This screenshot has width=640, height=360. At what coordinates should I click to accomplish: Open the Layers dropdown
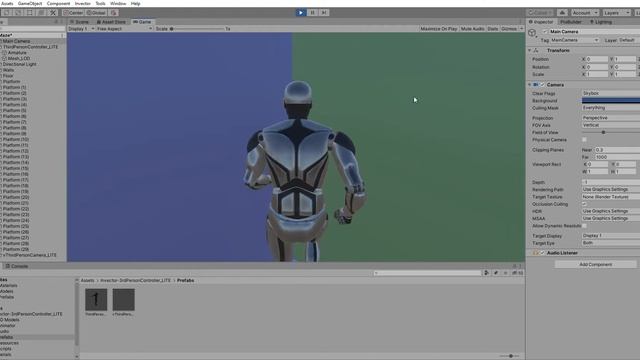(616, 13)
